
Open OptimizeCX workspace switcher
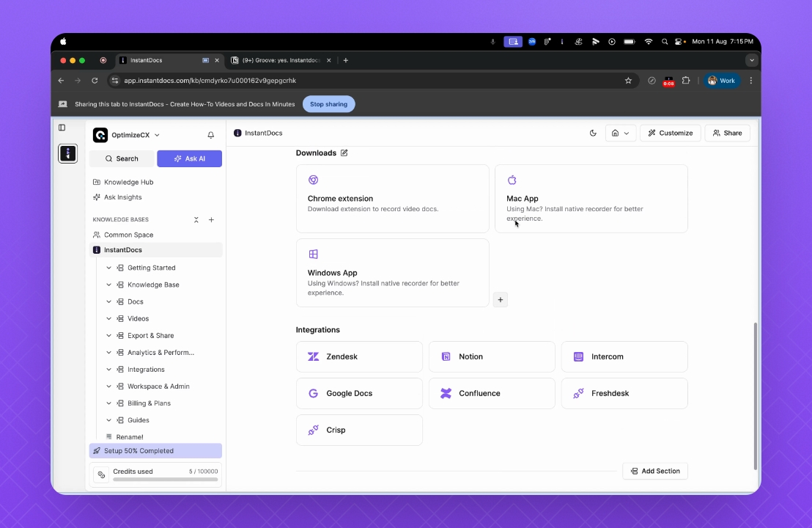pos(126,135)
